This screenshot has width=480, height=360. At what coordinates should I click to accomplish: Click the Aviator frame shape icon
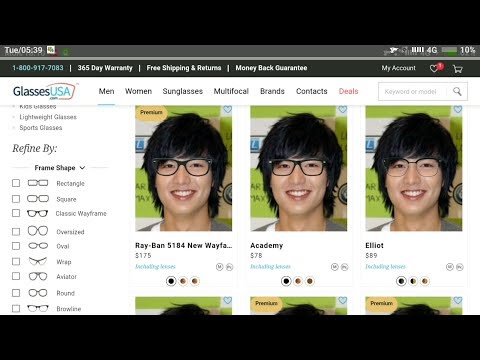pyautogui.click(x=38, y=276)
